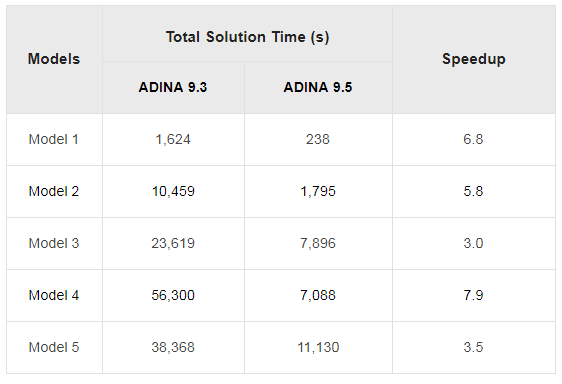Click the ADINA 9.5 column header
This screenshot has height=384, width=562.
[x=318, y=87]
